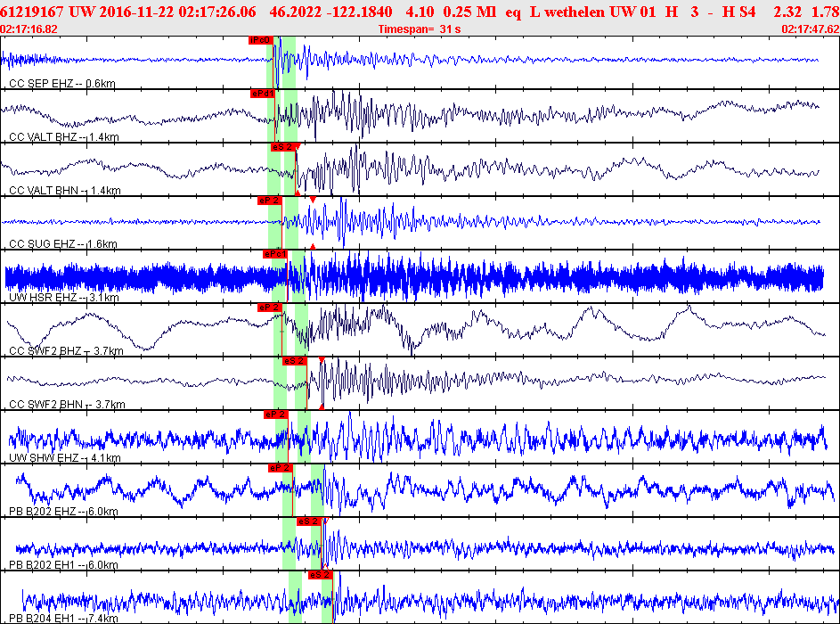
Task: Click the UW HSR EHZ channel label
Action: coord(64,298)
